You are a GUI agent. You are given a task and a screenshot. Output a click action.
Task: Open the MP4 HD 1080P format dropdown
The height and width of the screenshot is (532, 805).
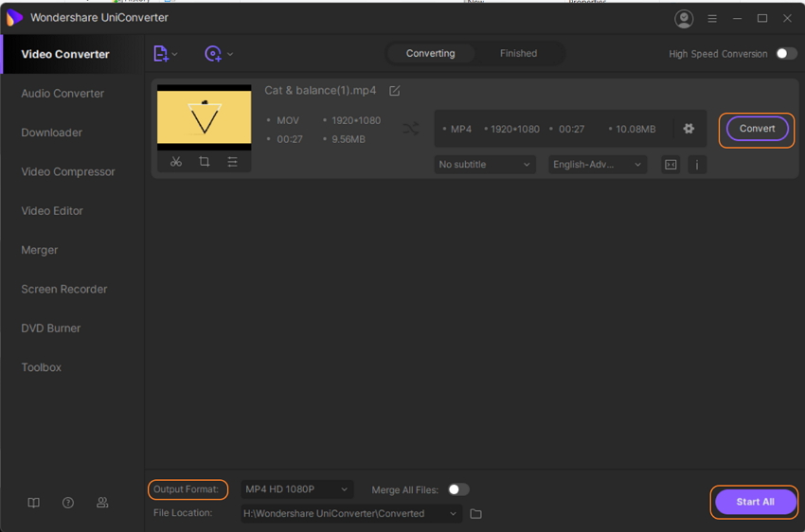tap(297, 489)
